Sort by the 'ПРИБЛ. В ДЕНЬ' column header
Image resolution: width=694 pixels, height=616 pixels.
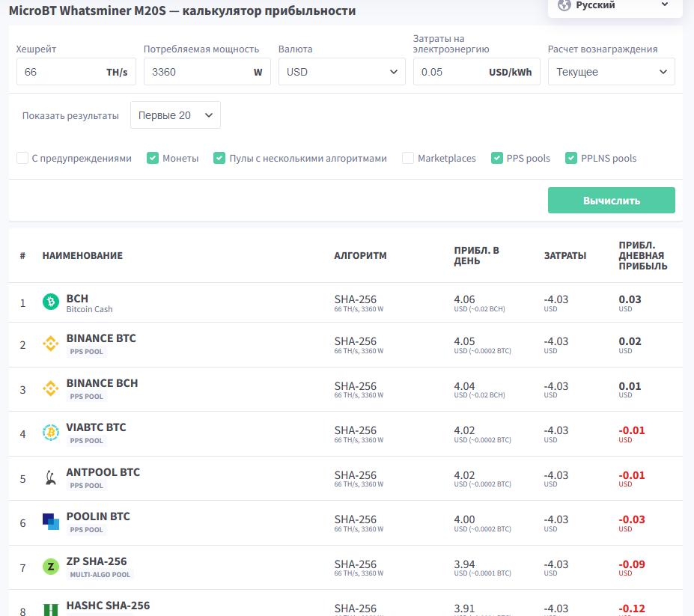coord(477,255)
